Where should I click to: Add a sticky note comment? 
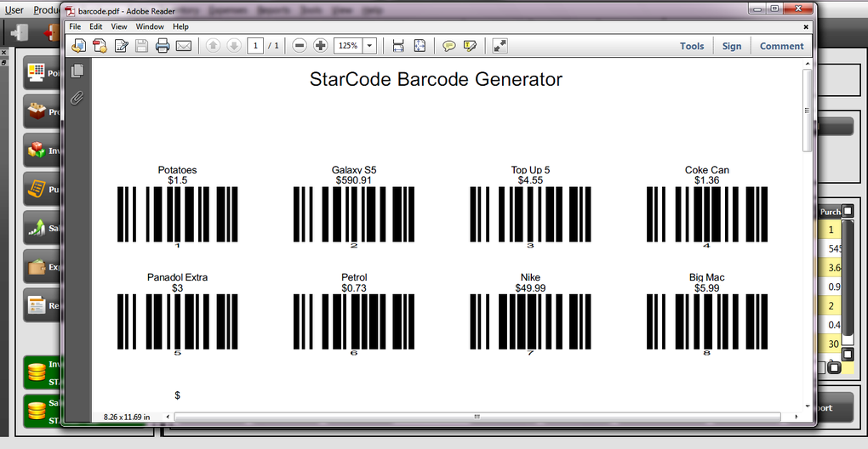[x=449, y=46]
